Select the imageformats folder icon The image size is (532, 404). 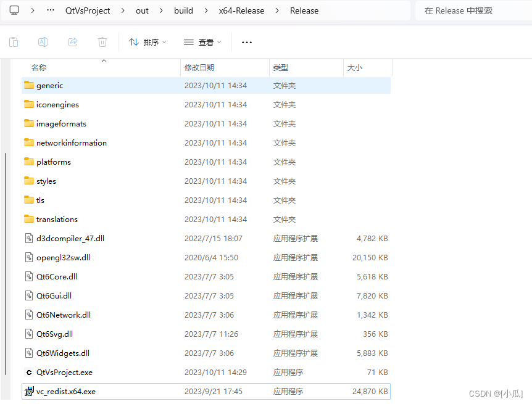[29, 123]
